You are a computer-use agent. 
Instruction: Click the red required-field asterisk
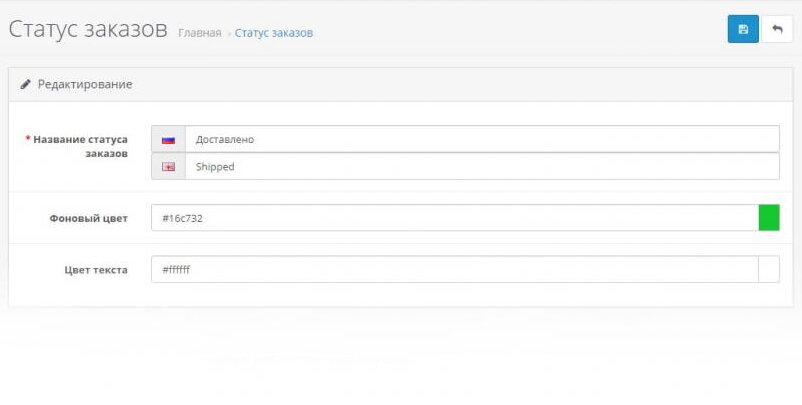(x=27, y=140)
